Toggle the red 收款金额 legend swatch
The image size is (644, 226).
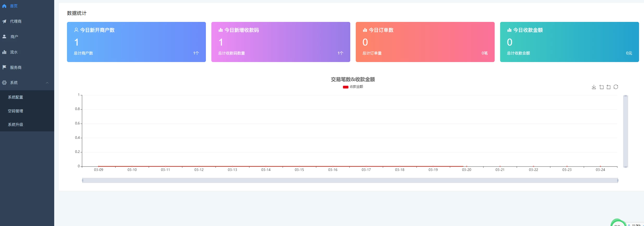[346, 87]
